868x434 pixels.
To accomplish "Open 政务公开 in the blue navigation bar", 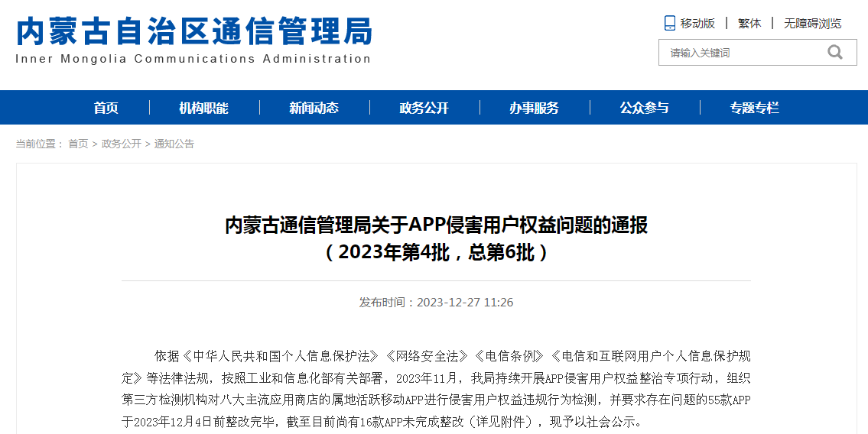I will 424,108.
